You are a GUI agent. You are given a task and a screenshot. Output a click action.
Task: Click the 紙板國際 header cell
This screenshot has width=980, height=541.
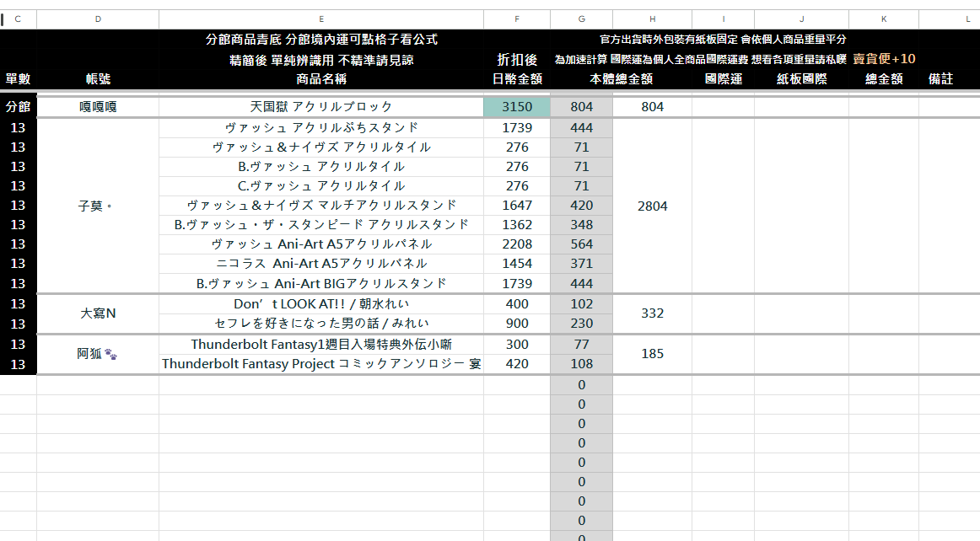pyautogui.click(x=801, y=78)
